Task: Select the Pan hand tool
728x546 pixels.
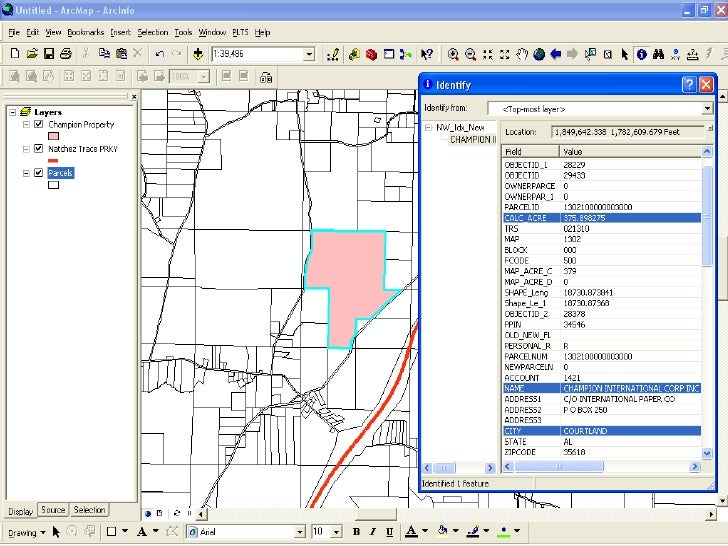Action: (522, 55)
